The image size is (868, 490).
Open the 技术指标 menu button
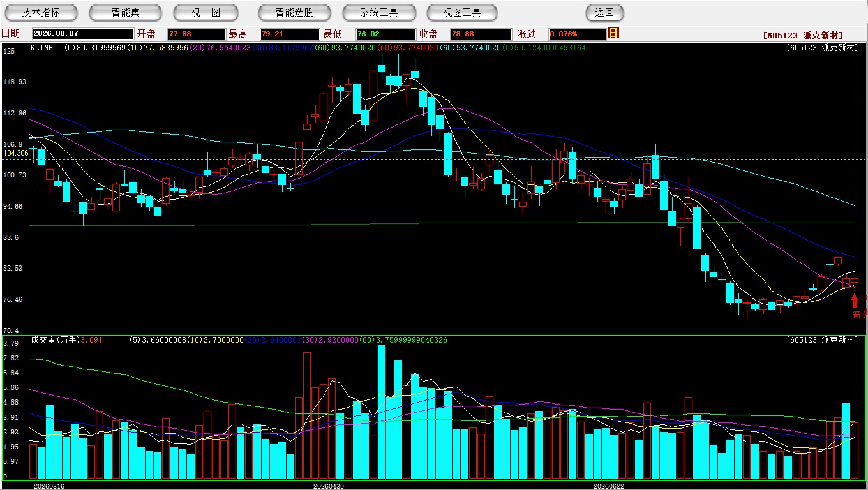click(41, 12)
